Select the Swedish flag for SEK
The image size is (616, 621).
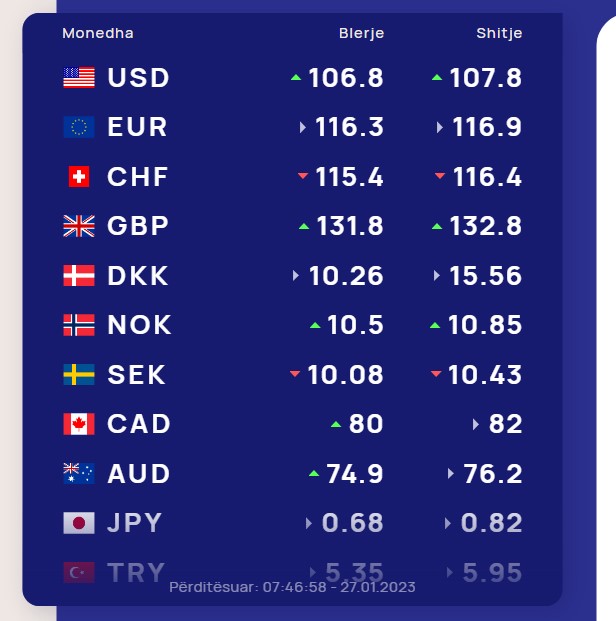pos(79,374)
